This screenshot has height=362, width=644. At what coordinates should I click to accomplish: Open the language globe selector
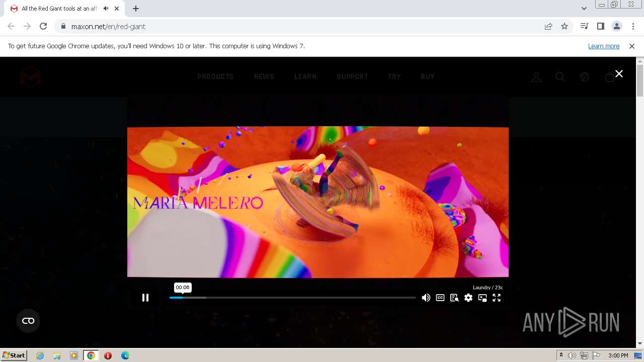click(584, 77)
